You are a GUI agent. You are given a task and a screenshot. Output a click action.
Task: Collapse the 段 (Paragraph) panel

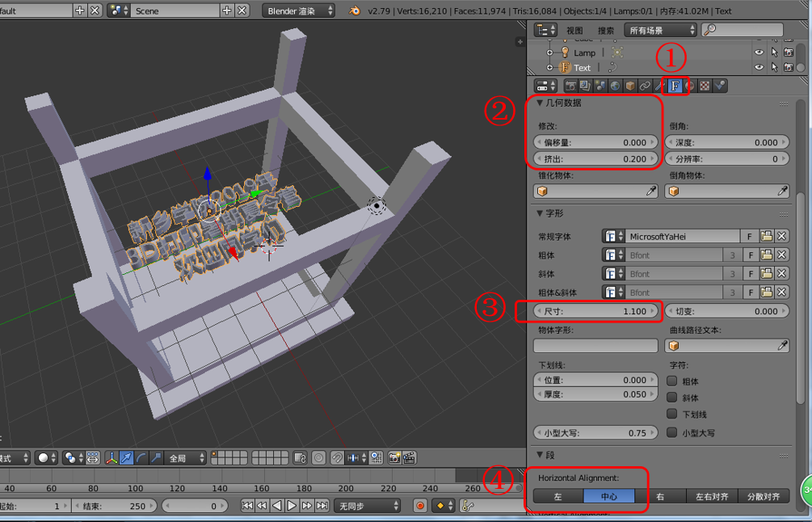click(x=540, y=455)
